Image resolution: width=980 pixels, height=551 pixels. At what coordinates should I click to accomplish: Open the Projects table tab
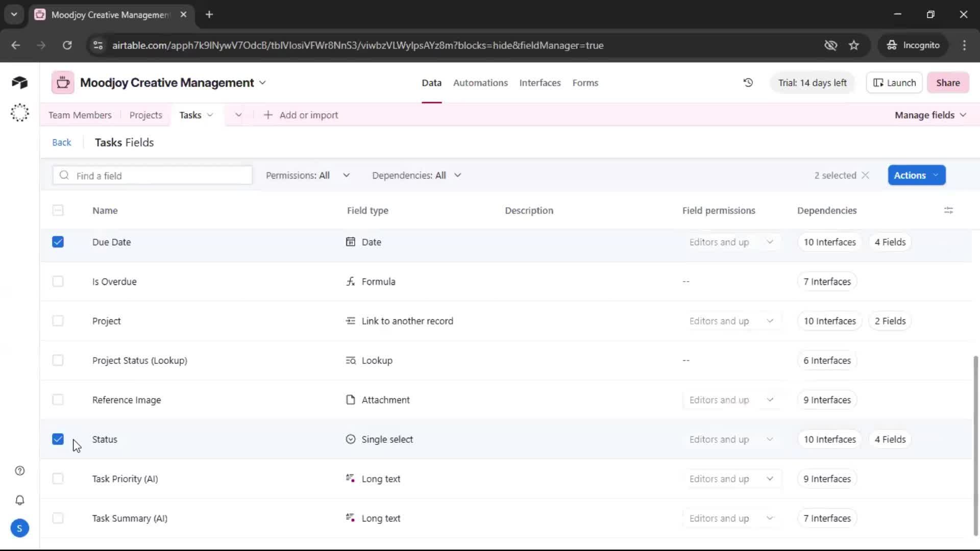(x=145, y=115)
